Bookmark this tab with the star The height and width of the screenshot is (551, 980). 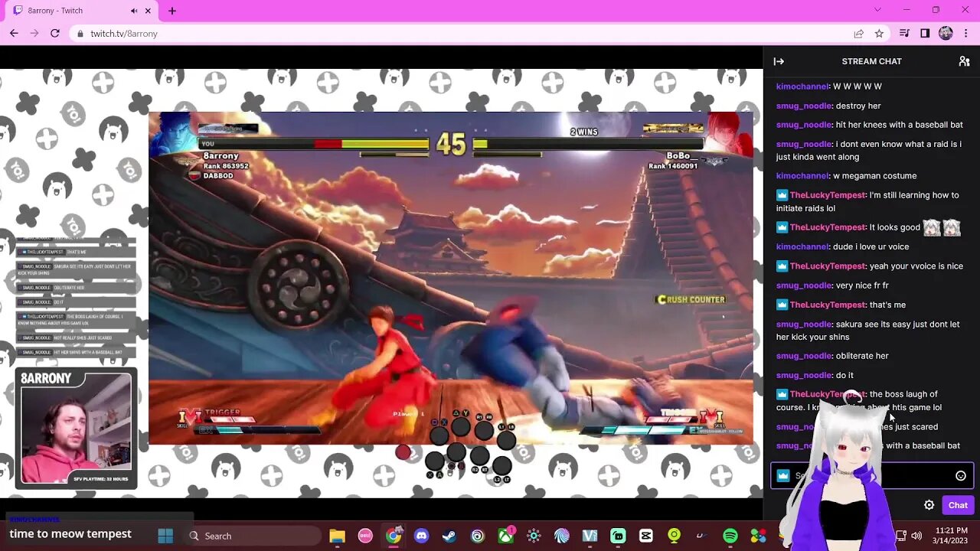click(879, 34)
